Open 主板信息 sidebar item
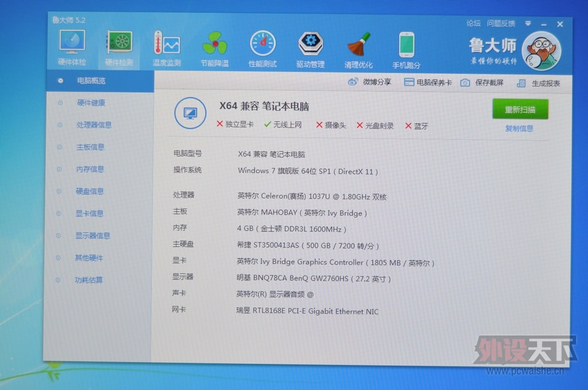The height and width of the screenshot is (390, 588). (x=90, y=147)
